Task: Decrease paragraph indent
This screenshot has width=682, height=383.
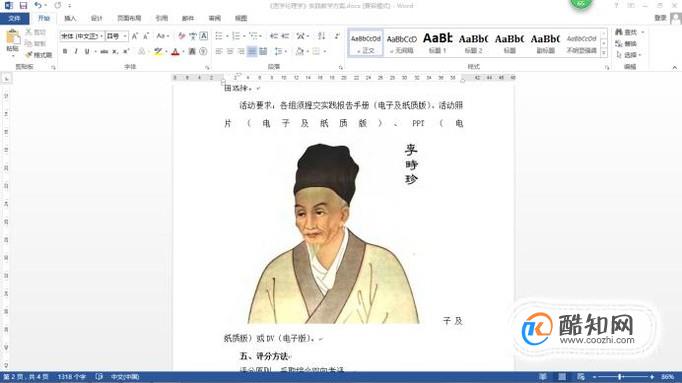Action: pyautogui.click(x=274, y=36)
